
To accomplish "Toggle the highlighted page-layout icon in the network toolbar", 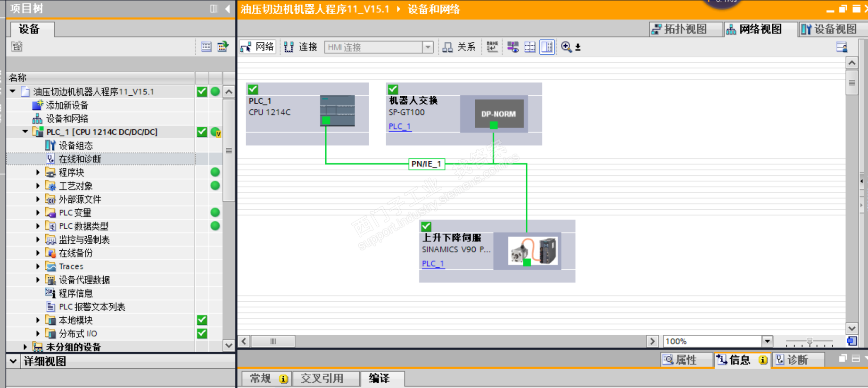I will pos(547,47).
